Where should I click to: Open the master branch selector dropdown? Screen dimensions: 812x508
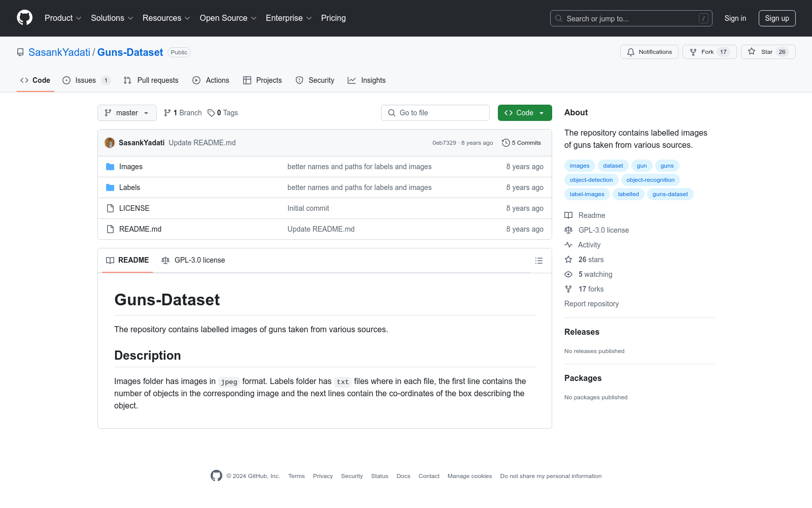[127, 113]
